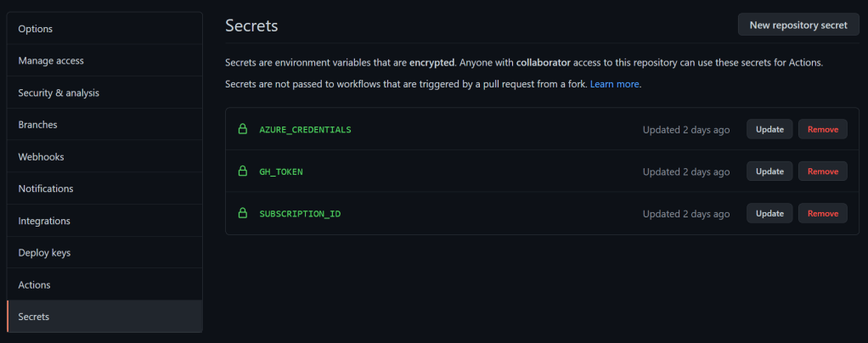Screen dimensions: 868x343
Task: Click lock icon beside AZURE_CREDENTIALS
Action: [x=243, y=129]
